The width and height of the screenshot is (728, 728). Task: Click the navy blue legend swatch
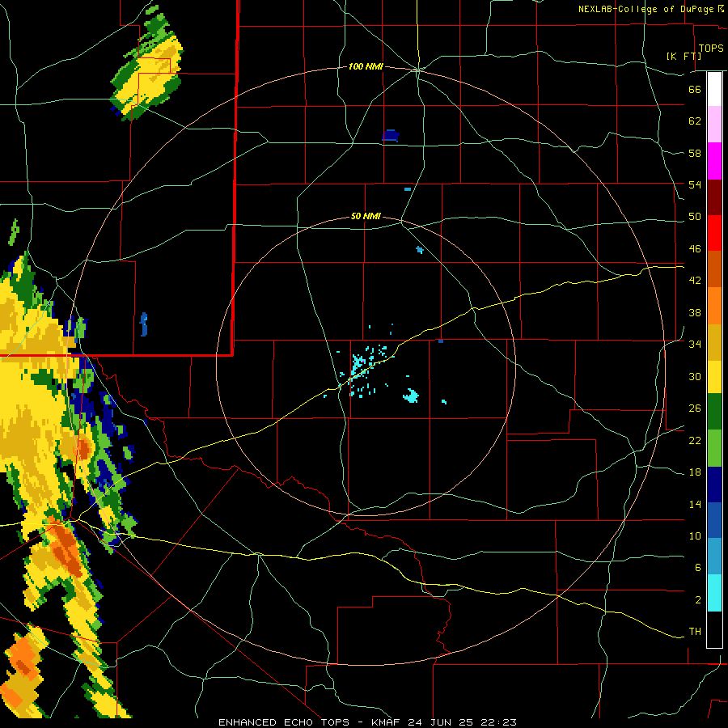click(714, 485)
